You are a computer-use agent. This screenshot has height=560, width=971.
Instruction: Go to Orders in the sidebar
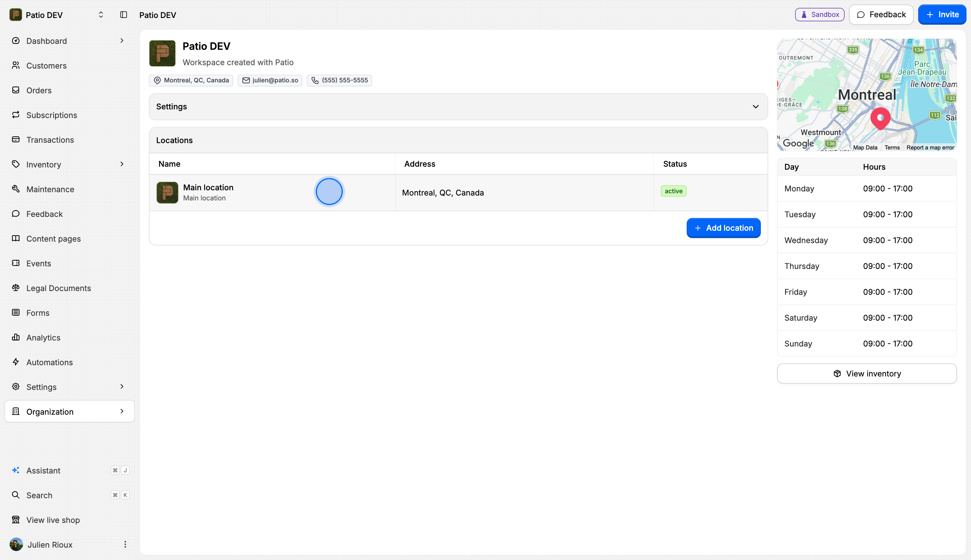(x=70, y=90)
